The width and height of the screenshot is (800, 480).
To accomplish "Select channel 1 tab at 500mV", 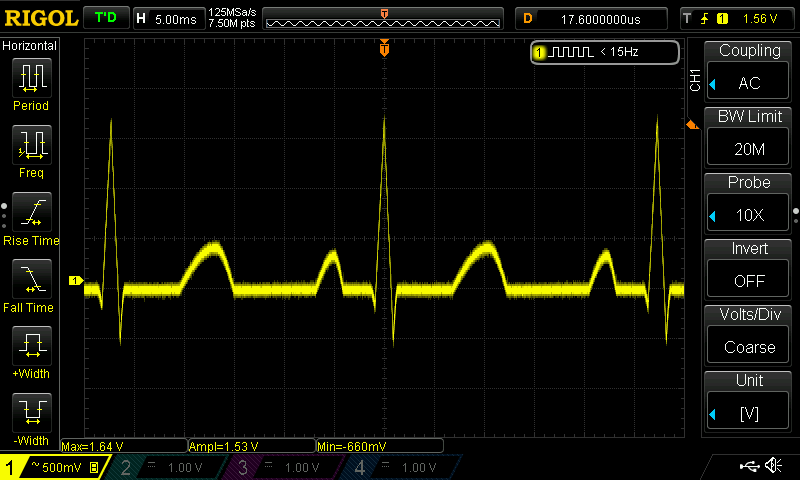I will 52,467.
